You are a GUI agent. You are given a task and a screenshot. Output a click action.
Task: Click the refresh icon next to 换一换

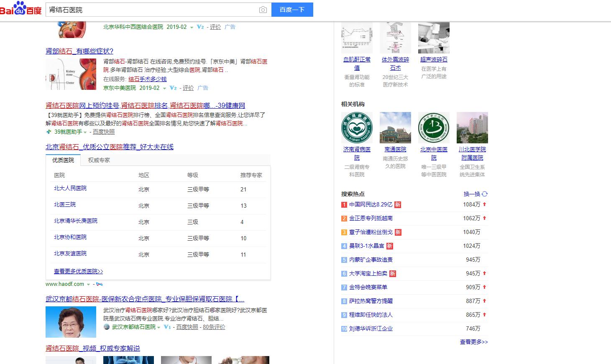point(484,194)
